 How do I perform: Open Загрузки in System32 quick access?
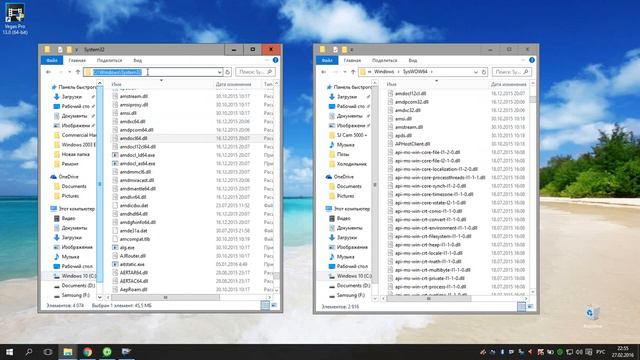point(71,97)
